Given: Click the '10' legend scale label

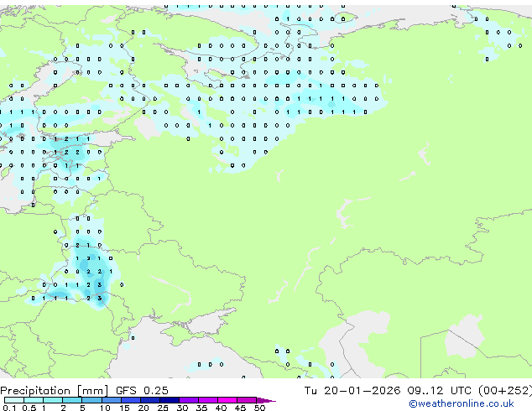Looking at the screenshot, I should point(105,408).
